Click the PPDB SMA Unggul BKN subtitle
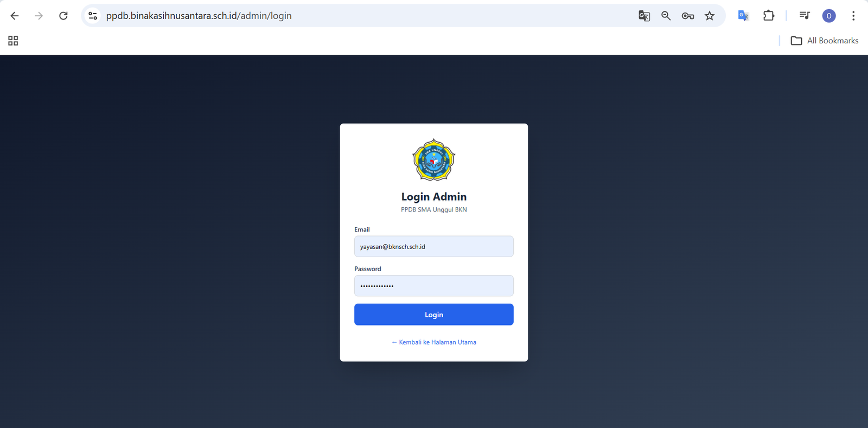 [x=434, y=209]
